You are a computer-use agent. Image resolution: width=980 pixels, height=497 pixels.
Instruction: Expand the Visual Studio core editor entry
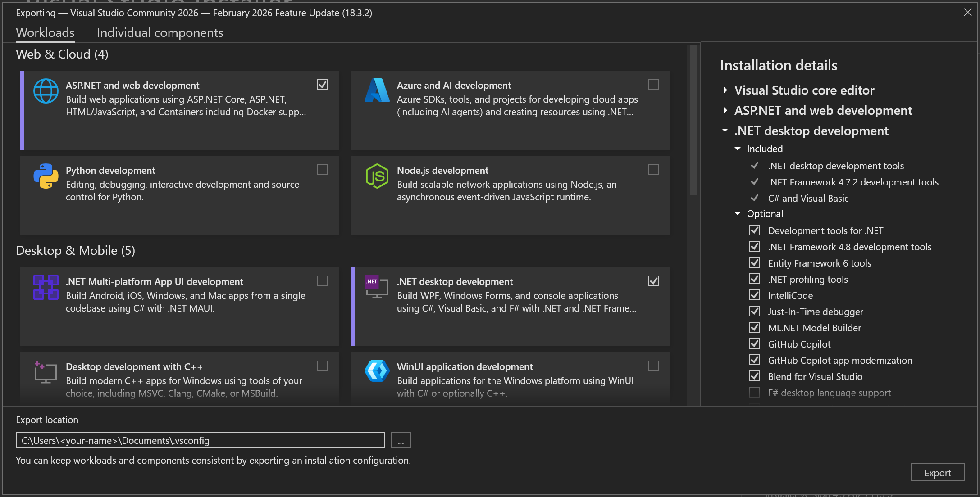pyautogui.click(x=725, y=90)
